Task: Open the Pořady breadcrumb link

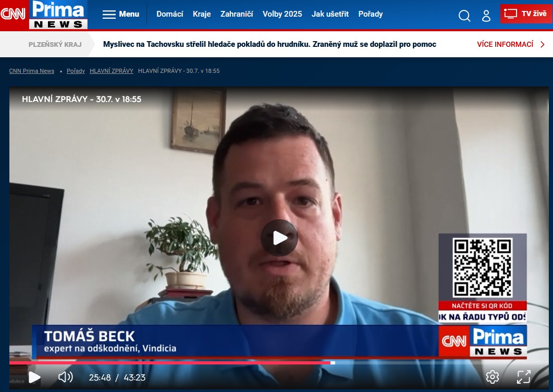Action: point(76,71)
